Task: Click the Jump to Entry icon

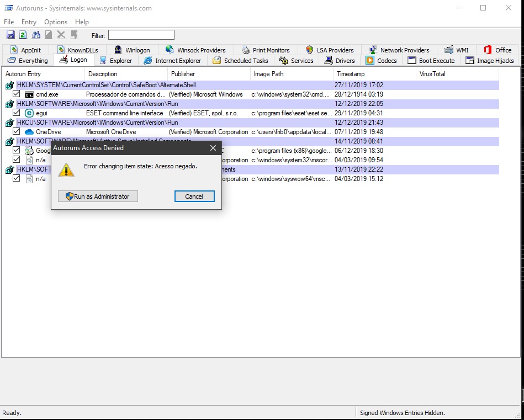Action: tap(74, 34)
